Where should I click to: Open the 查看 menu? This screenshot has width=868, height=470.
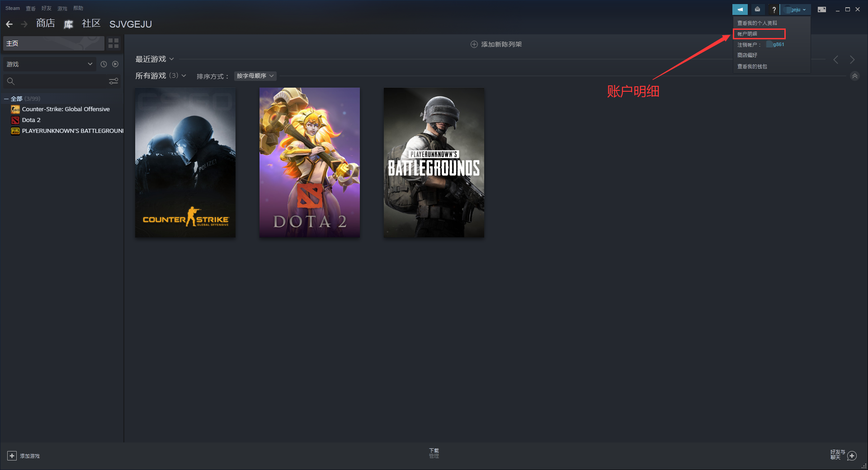point(31,8)
